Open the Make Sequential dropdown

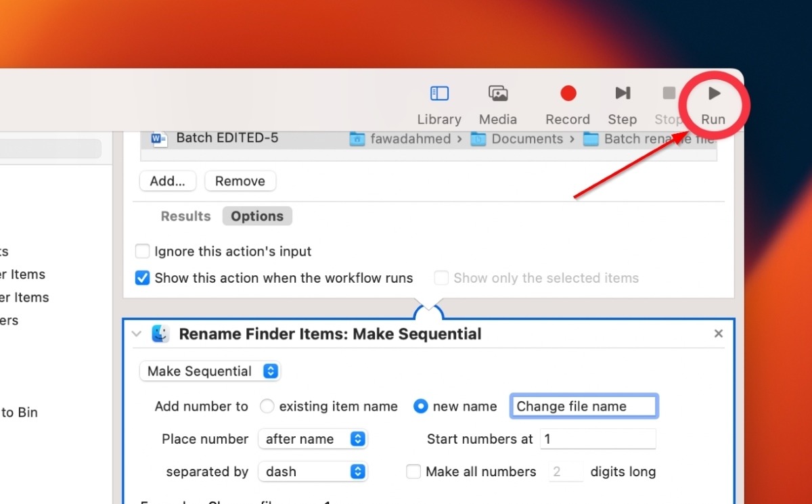[210, 371]
